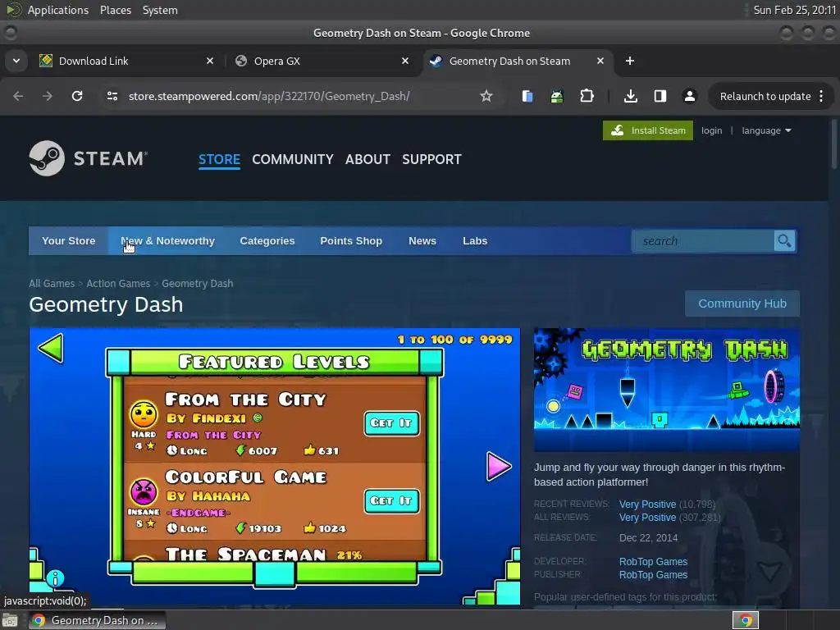Open recent reviews Very Positive link

pos(647,504)
